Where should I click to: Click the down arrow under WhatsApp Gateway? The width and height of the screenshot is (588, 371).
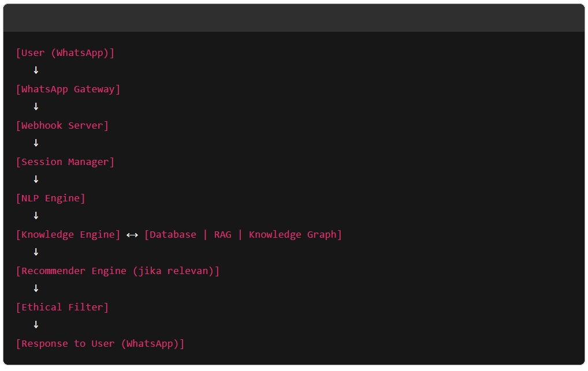pos(36,107)
